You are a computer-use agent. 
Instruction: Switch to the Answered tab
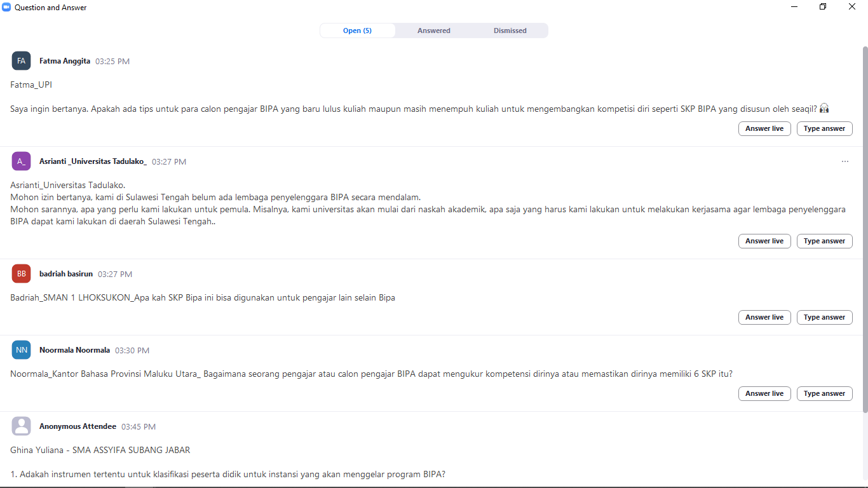click(433, 30)
